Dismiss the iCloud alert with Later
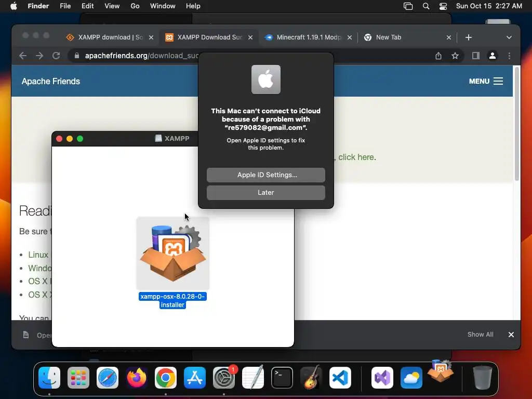 [265, 192]
